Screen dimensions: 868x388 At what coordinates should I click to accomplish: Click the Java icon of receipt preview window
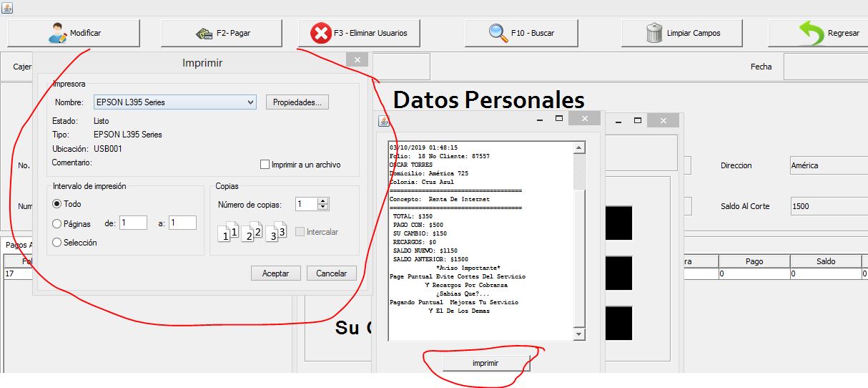point(384,120)
